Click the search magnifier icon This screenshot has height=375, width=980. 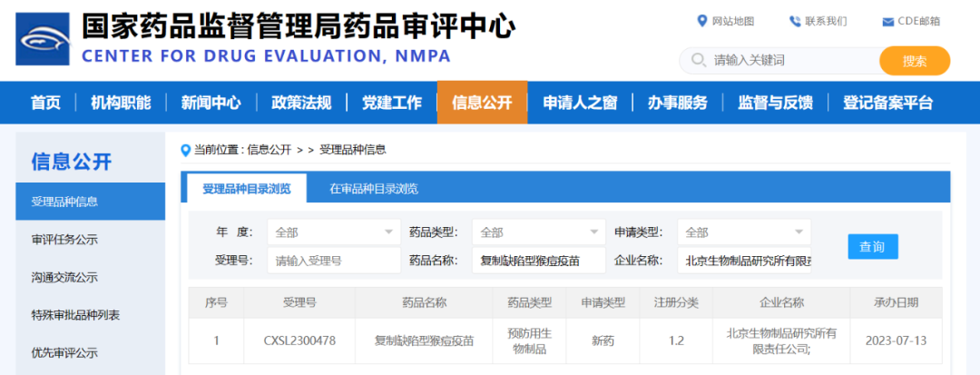(x=699, y=61)
